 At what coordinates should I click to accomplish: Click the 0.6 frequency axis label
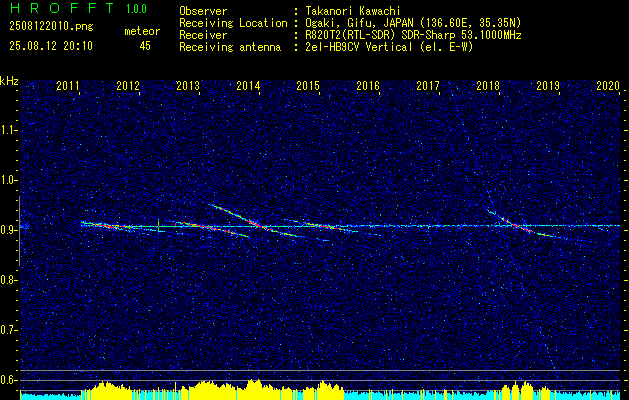8,380
